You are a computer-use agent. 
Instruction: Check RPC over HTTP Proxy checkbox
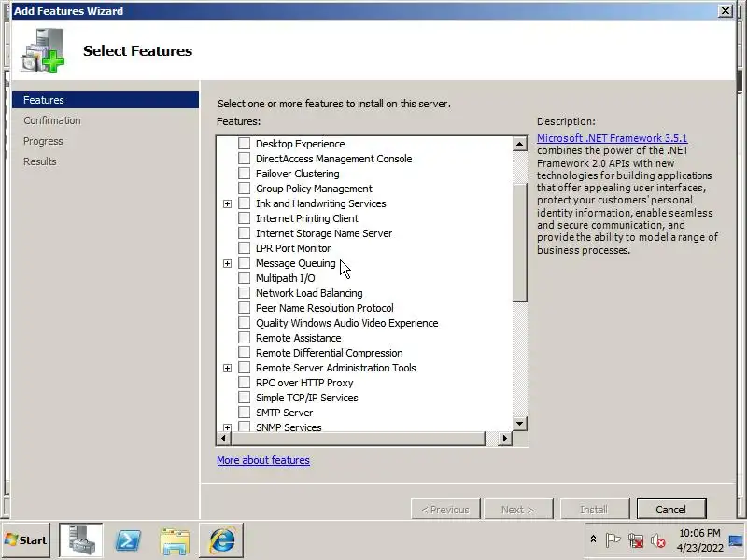click(244, 383)
